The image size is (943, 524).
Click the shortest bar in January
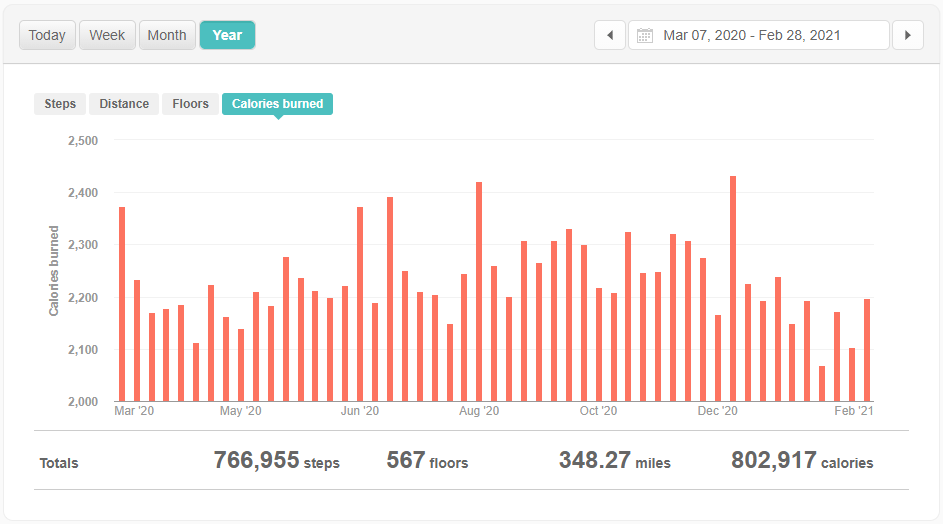click(x=822, y=384)
